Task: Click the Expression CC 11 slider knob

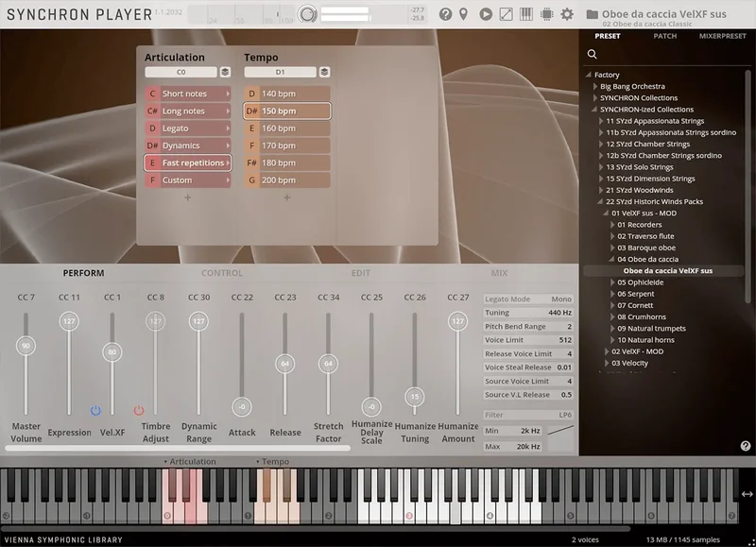Action: pos(69,321)
